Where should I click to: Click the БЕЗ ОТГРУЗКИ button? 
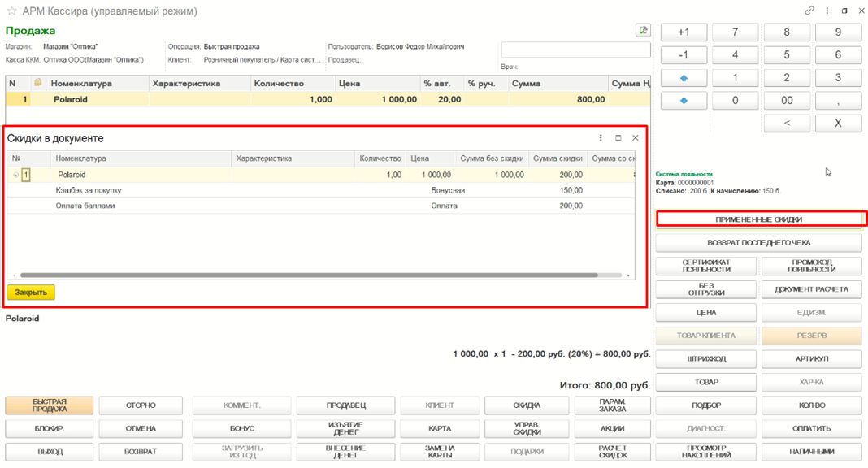[706, 288]
